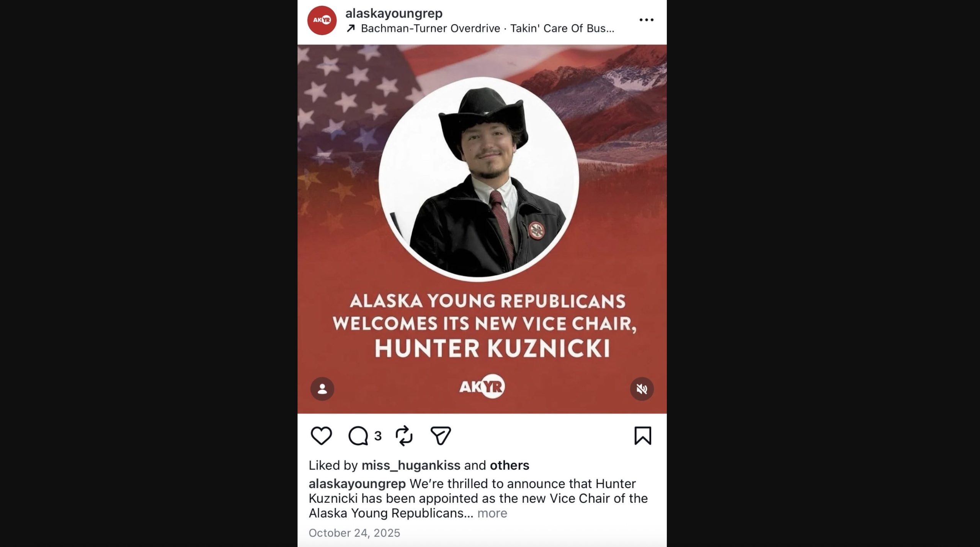Unmute audio with the speaker icon

(x=642, y=389)
